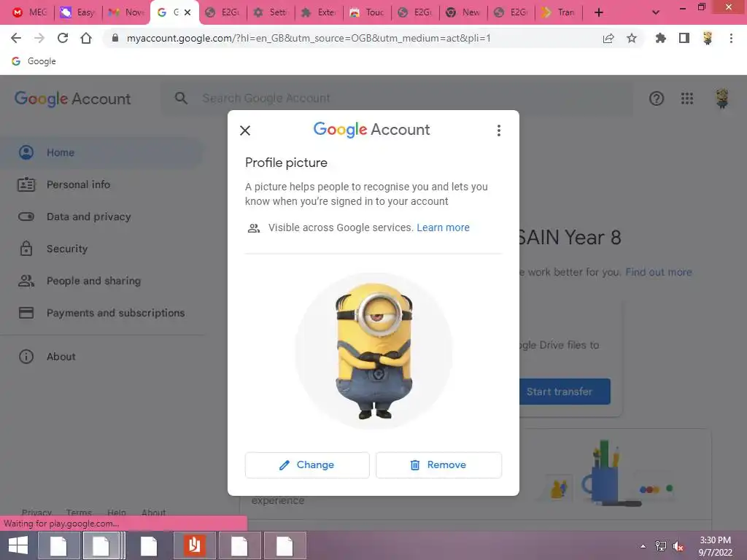Open the Extensions puzzle icon
Viewport: 747px width, 560px height.
[x=661, y=38]
